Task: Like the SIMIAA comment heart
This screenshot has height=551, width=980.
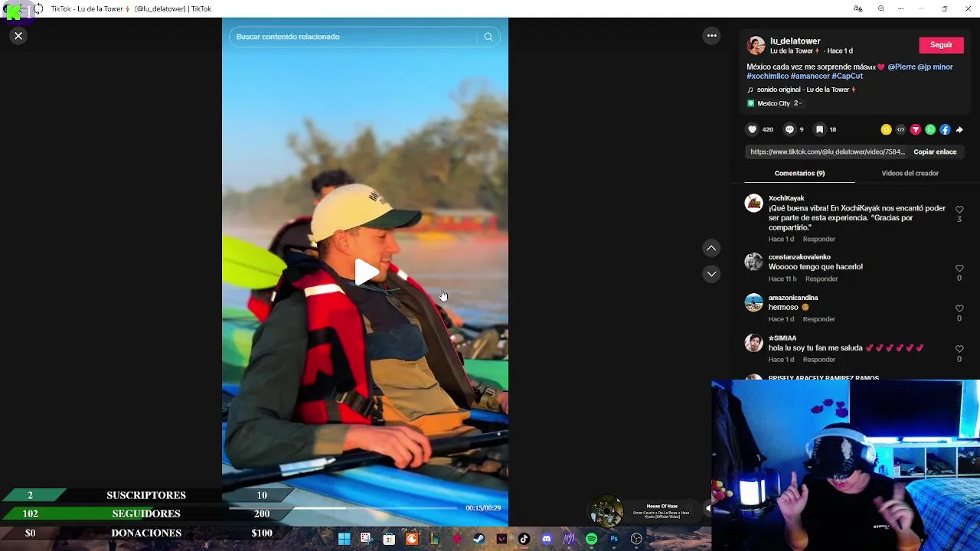Action: tap(959, 349)
